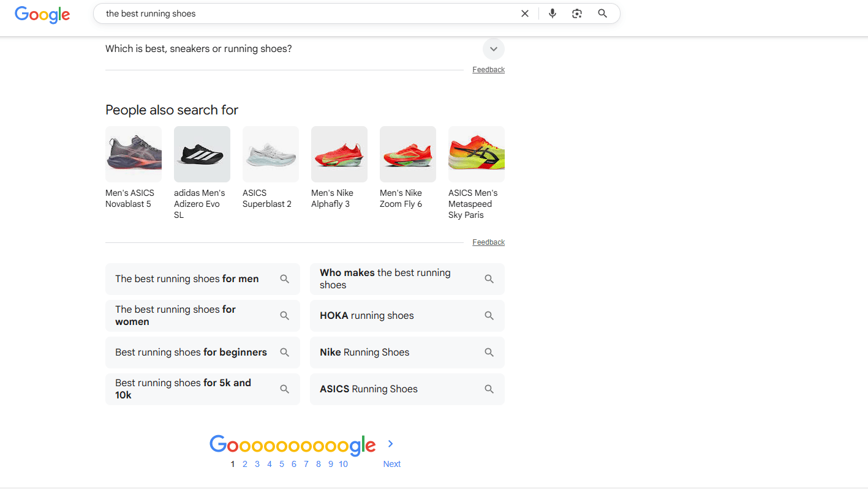Search 'The best running shoes for women'

203,316
